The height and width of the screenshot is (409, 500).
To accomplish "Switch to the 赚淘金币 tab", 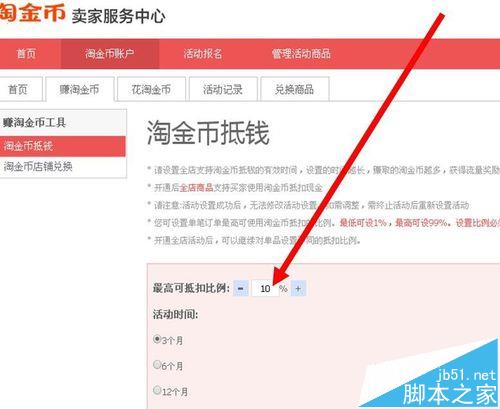I will click(80, 89).
